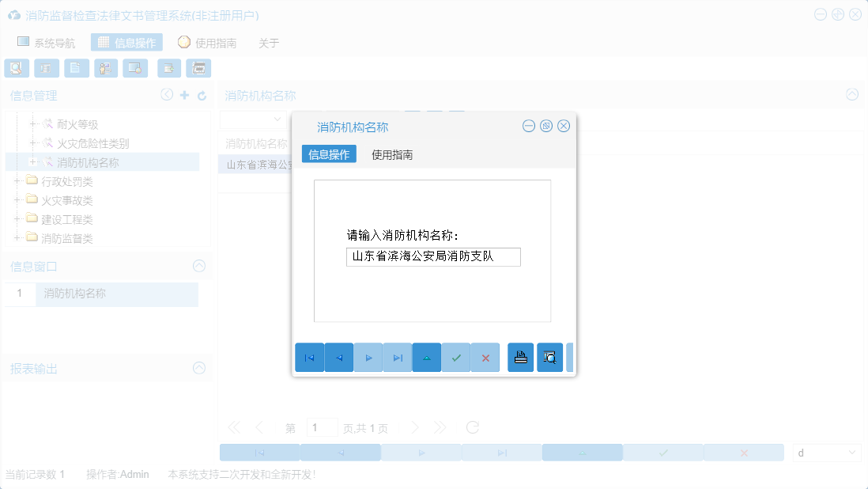Click the new document icon in the toolbar
This screenshot has width=868, height=489.
tap(76, 68)
